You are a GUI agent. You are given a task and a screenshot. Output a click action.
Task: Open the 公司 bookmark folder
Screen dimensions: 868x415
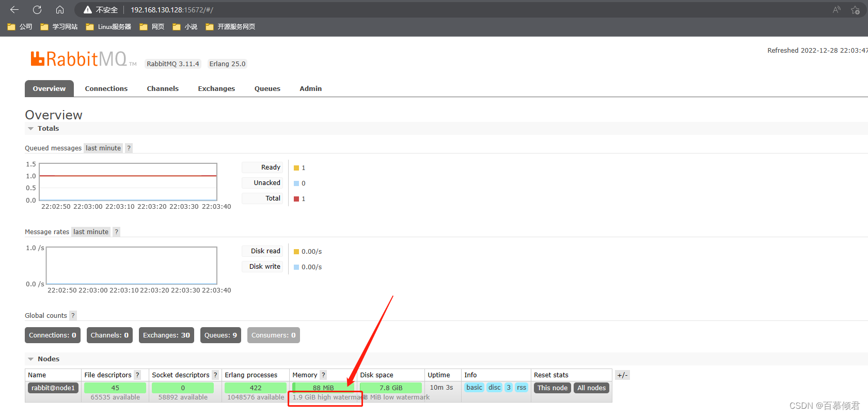pyautogui.click(x=20, y=27)
